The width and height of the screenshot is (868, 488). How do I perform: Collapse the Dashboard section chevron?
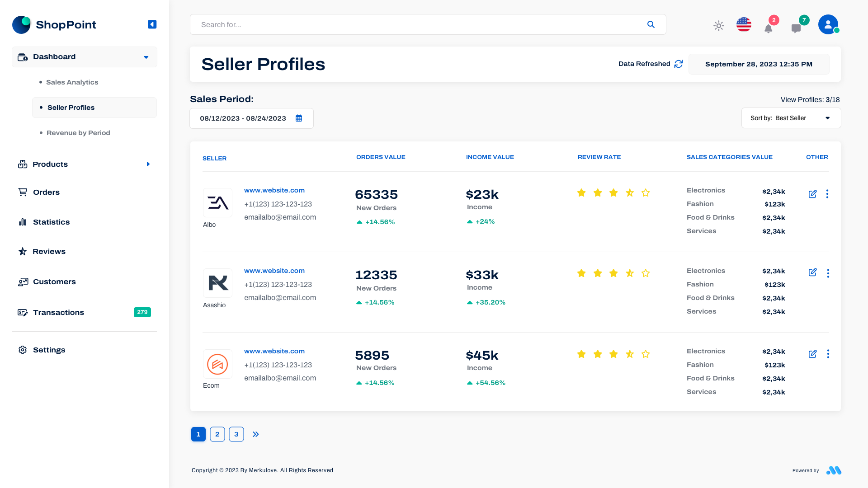pos(146,57)
